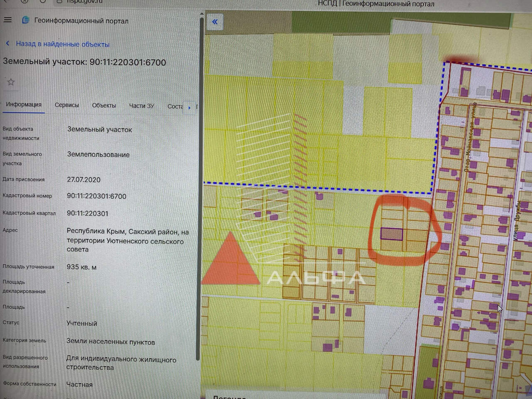Click the purple-outlined selected parcel on map
Screen dimensions: 532x399
coord(392,234)
